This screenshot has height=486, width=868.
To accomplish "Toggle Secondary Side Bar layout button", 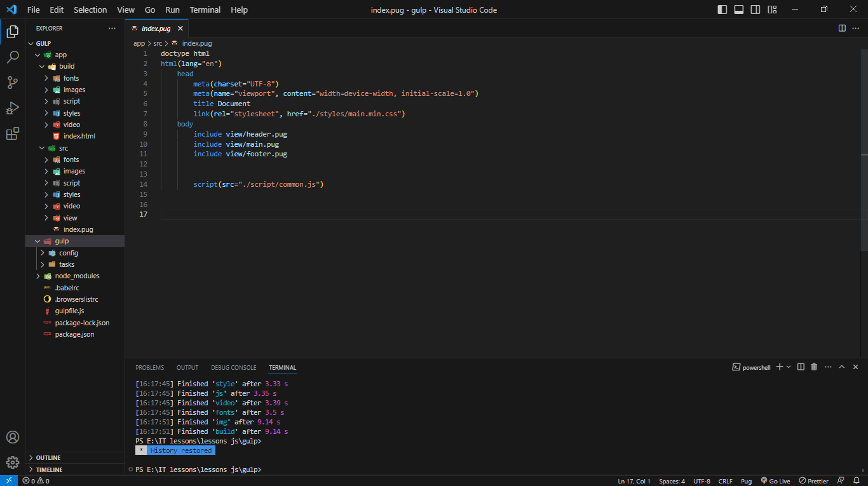I will [756, 10].
